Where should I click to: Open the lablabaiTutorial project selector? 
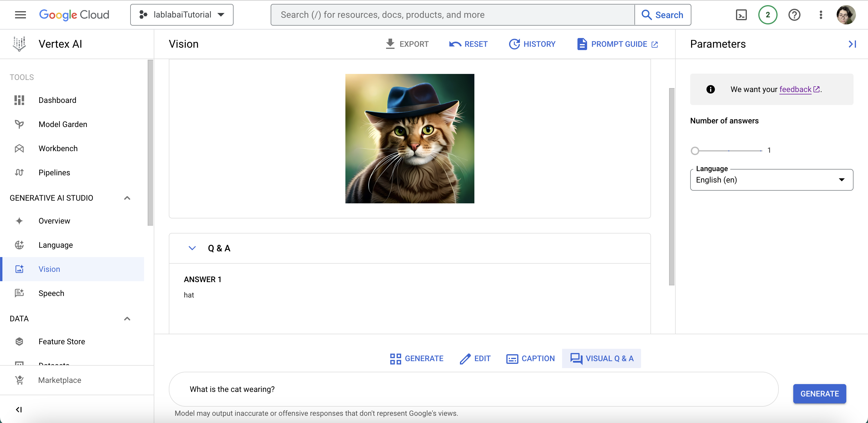click(182, 15)
